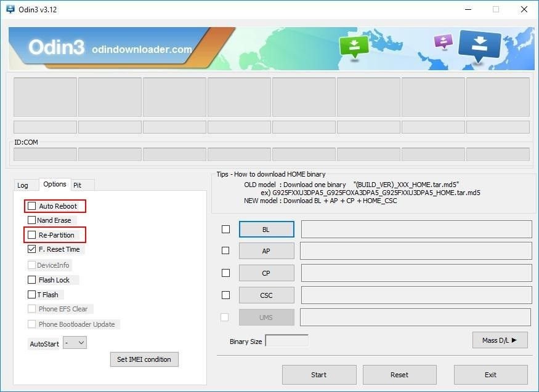Tick the checkbox next to AP
This screenshot has height=392, width=539.
(x=225, y=250)
